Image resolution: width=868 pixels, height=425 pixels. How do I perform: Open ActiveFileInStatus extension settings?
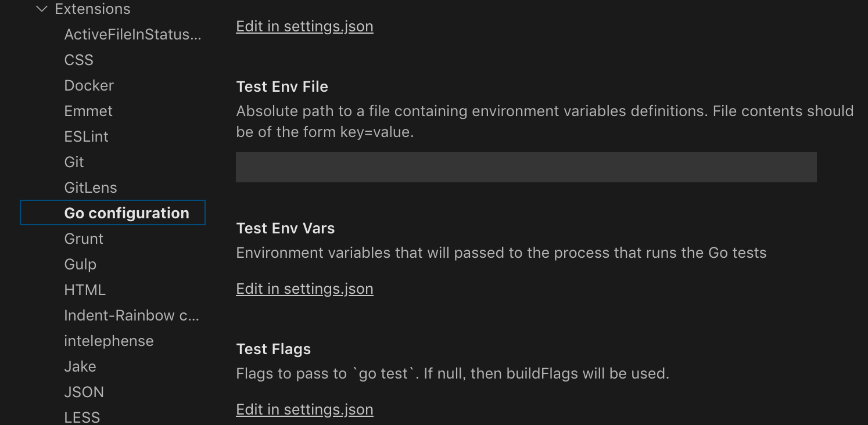pos(132,35)
